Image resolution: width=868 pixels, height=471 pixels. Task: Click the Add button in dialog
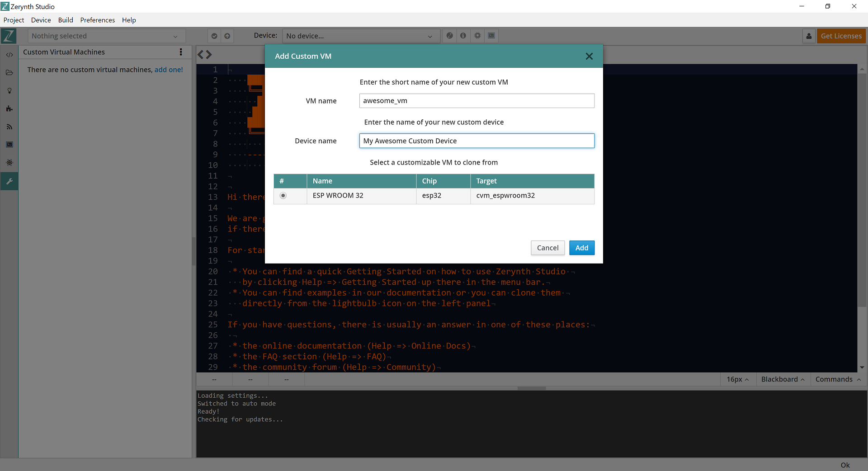[582, 248]
